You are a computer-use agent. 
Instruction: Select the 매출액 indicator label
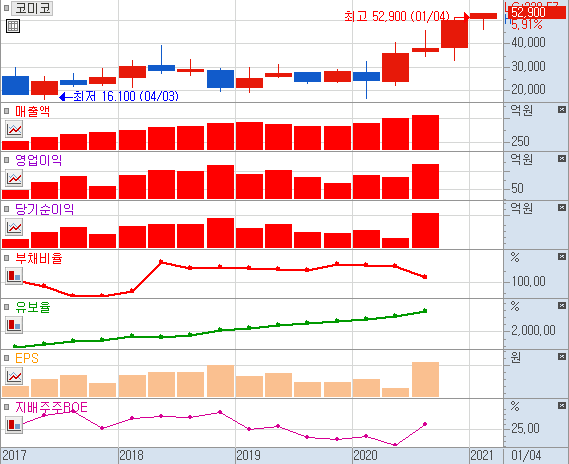pyautogui.click(x=32, y=111)
